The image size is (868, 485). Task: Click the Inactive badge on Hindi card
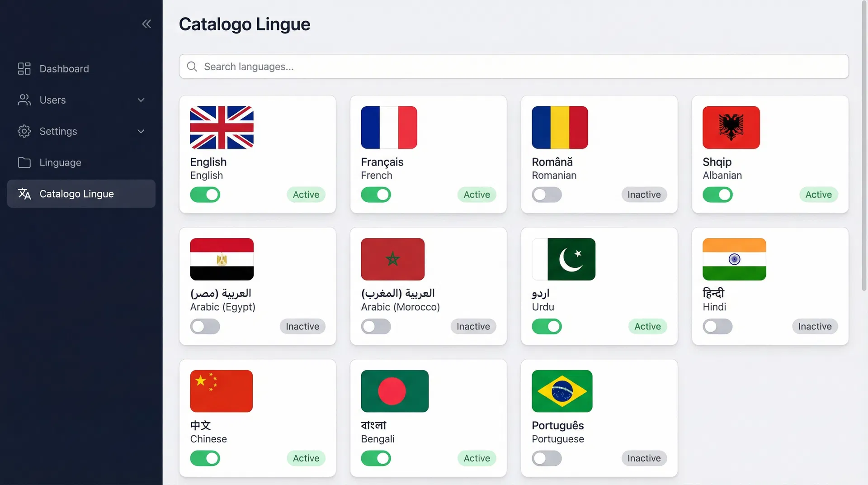click(815, 326)
